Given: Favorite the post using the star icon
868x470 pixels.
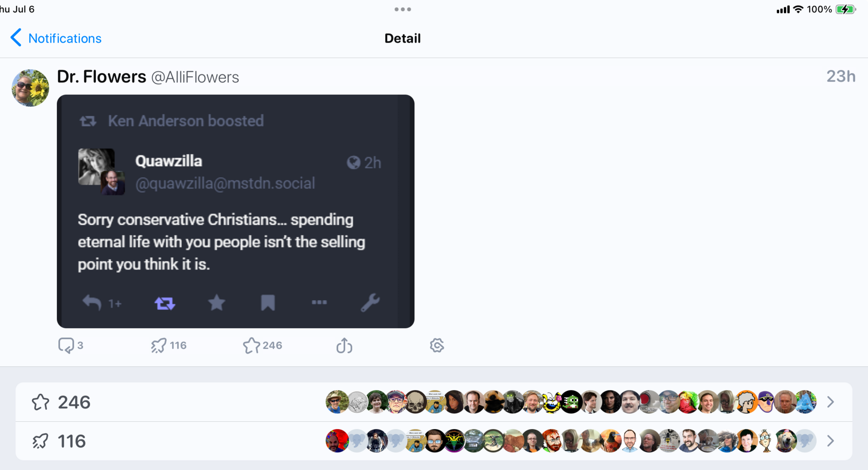Looking at the screenshot, I should click(x=251, y=345).
